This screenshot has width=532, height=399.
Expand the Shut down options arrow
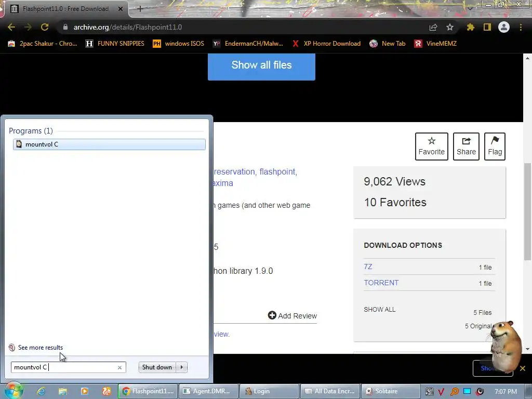click(182, 367)
